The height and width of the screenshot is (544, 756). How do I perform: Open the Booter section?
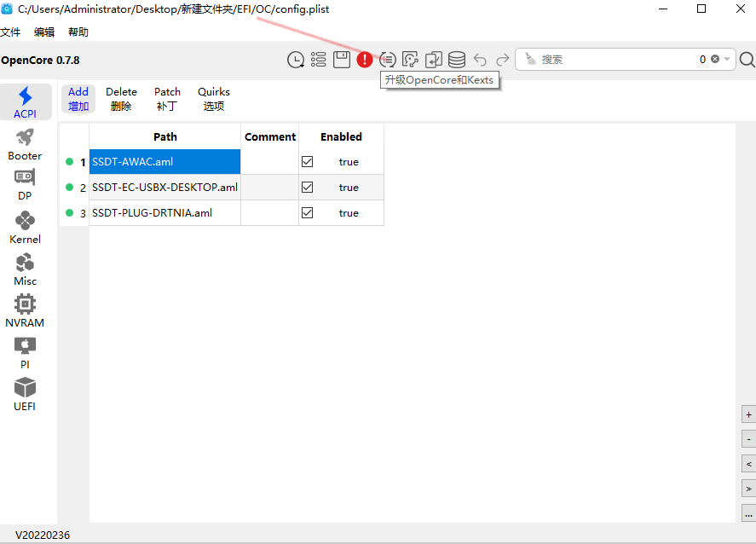(x=25, y=145)
